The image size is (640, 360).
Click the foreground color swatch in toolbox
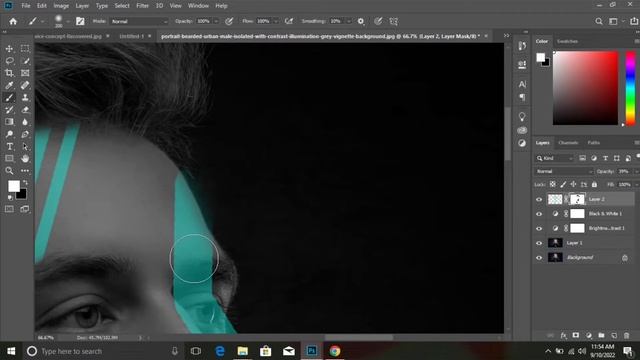14,186
